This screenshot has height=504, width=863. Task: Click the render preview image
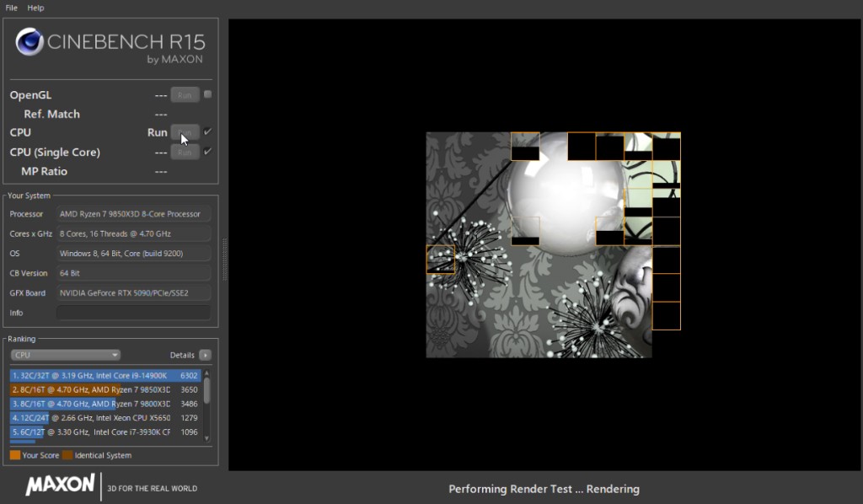553,245
